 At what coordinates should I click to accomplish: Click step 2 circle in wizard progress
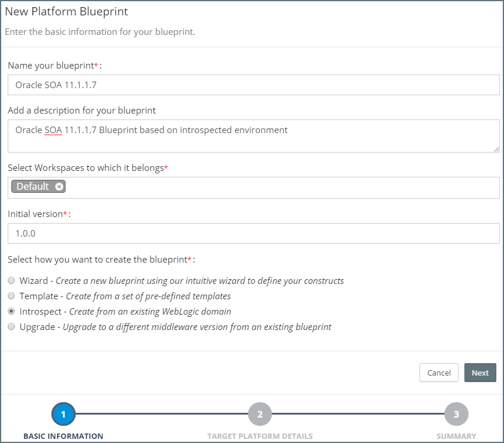[x=259, y=415]
